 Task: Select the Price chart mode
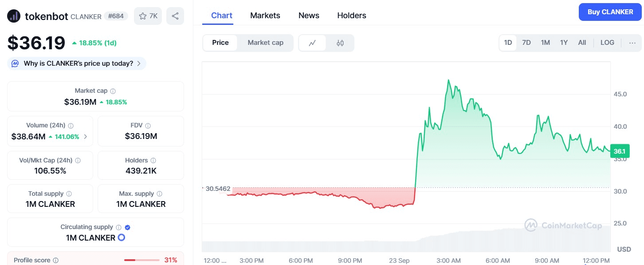tap(220, 43)
